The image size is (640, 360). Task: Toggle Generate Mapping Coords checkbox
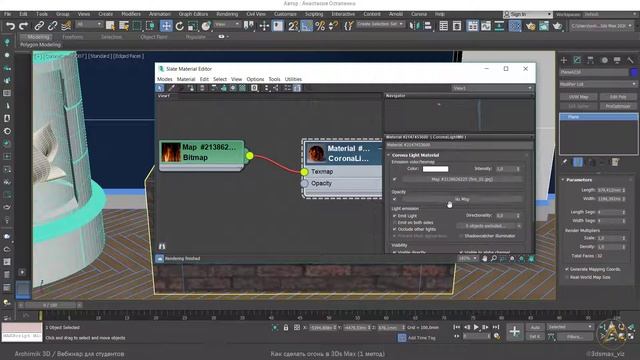[567, 269]
